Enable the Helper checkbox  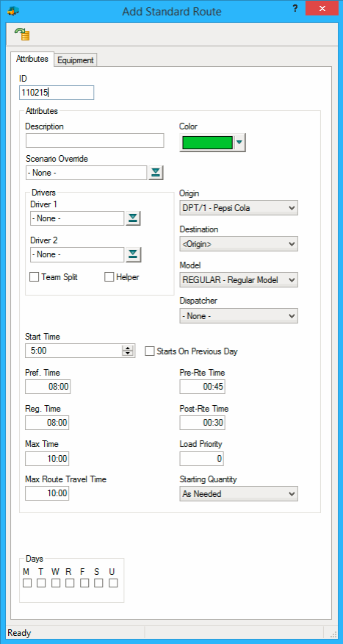(x=109, y=277)
